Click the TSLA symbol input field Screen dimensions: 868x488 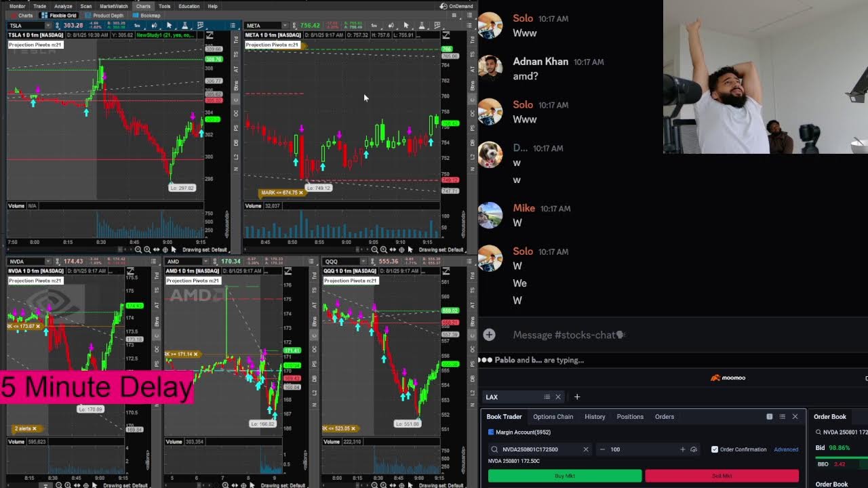pos(26,26)
